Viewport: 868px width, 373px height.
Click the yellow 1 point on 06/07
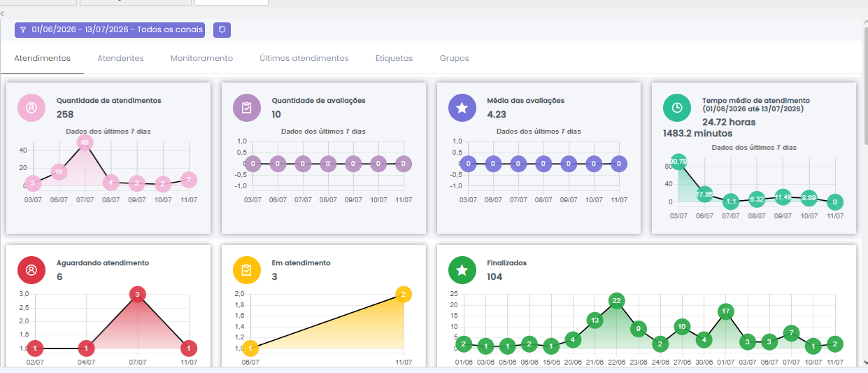tap(251, 348)
